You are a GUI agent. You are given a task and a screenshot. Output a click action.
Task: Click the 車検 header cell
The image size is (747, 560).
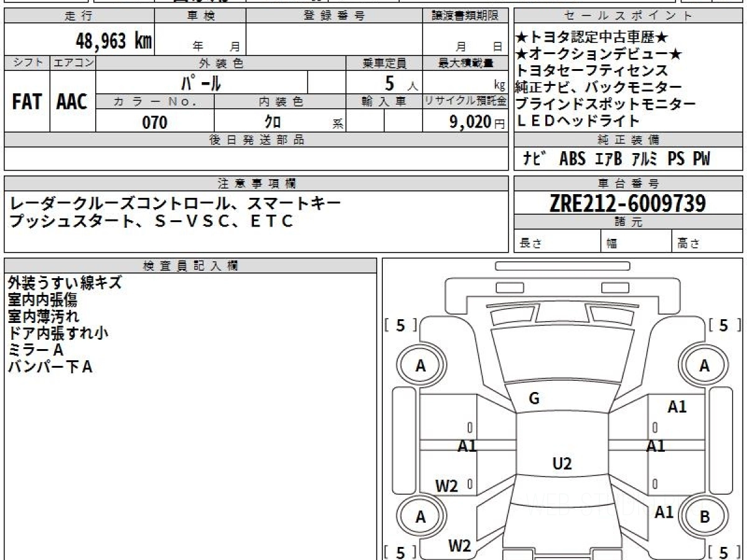(x=200, y=16)
